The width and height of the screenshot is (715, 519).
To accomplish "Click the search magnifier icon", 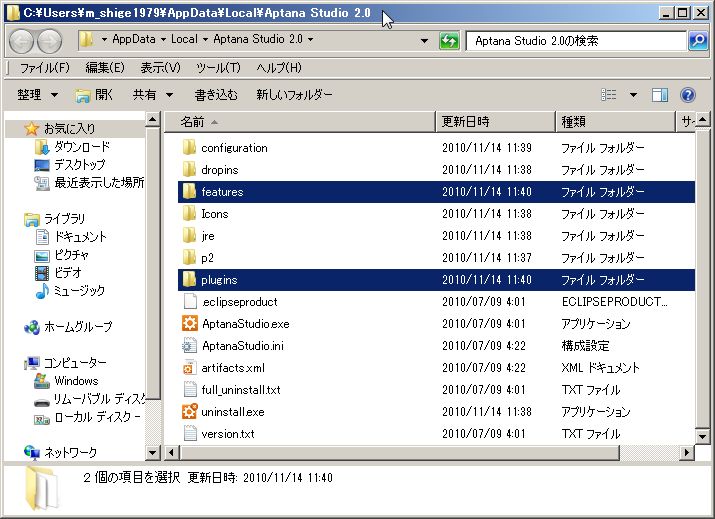I will point(698,41).
